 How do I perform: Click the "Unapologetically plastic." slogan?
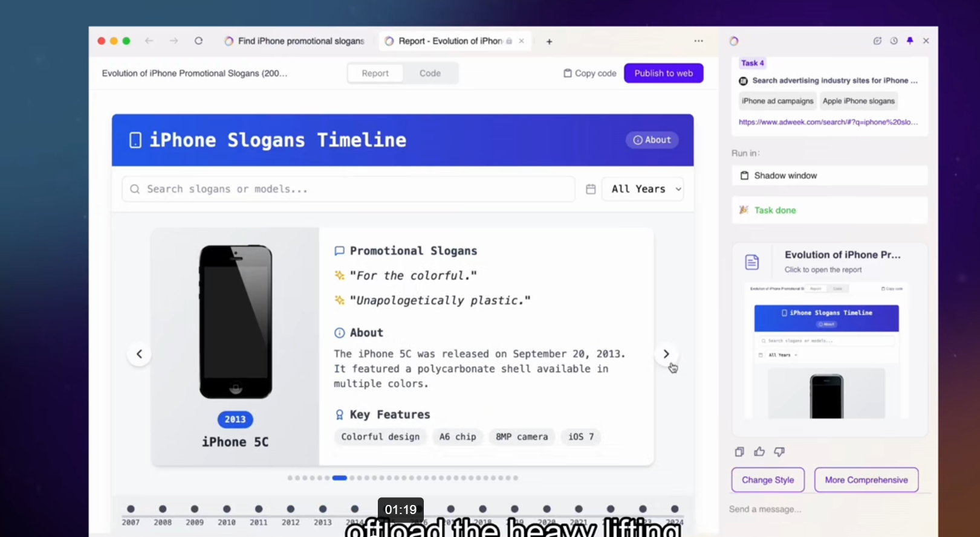440,300
